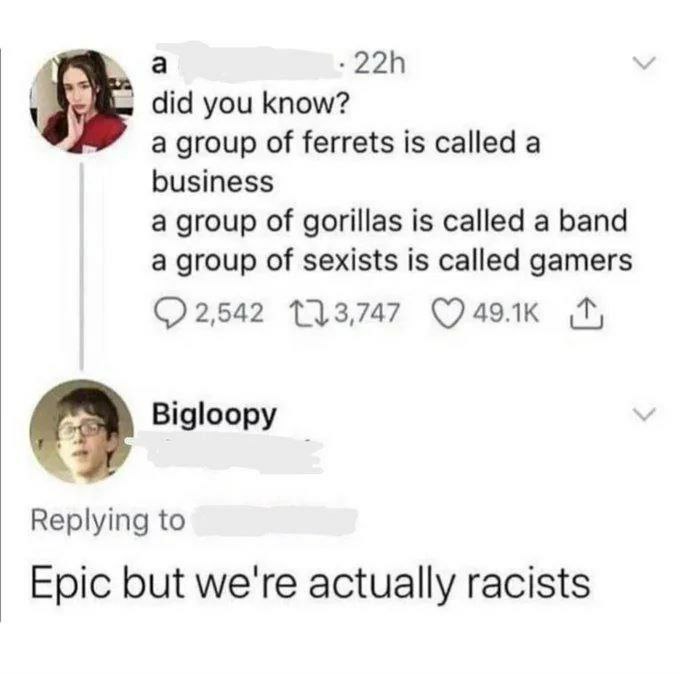
Task: Expand the chevron menu on Bigloopy's reply
Action: (644, 413)
